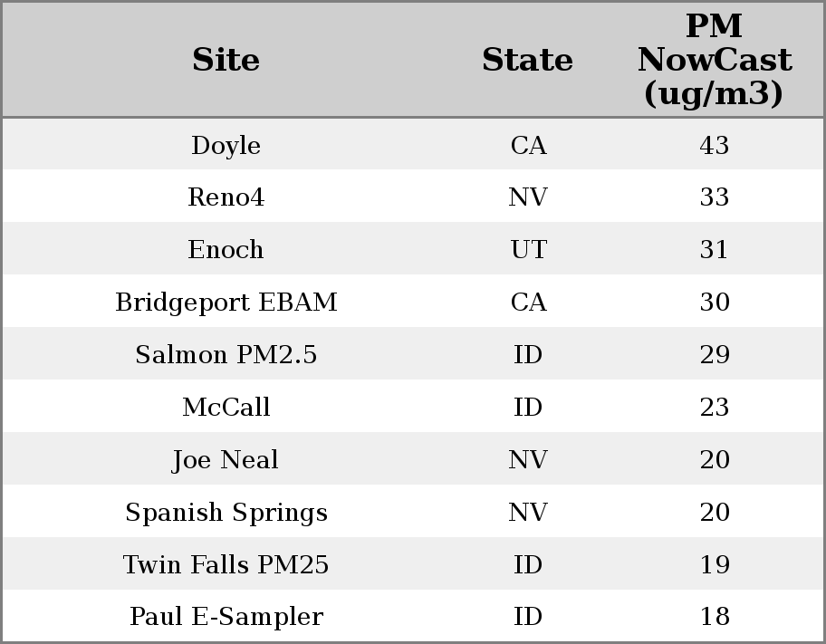The width and height of the screenshot is (826, 644).
Task: Click the State column header
Action: pyautogui.click(x=527, y=60)
